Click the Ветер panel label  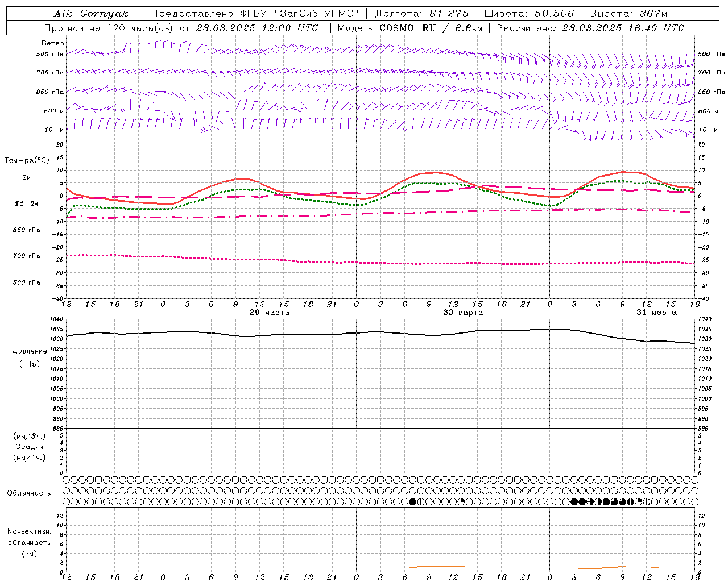(53, 43)
